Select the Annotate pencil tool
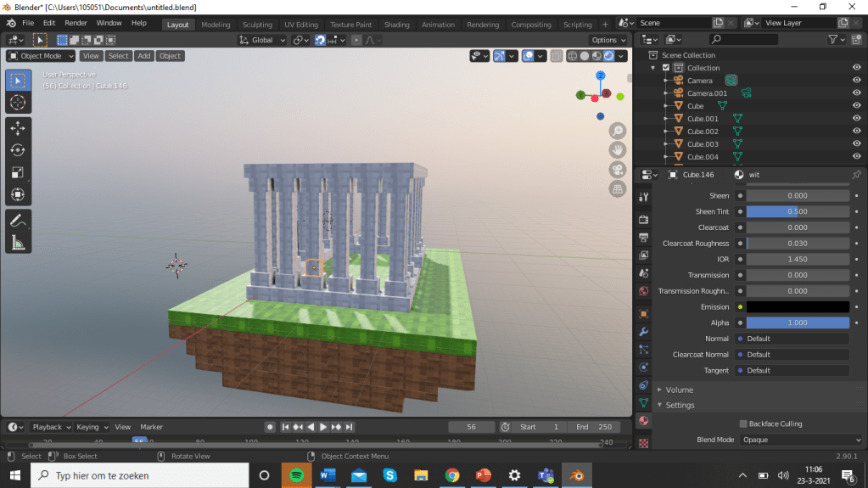This screenshot has width=868, height=488. pyautogui.click(x=18, y=221)
